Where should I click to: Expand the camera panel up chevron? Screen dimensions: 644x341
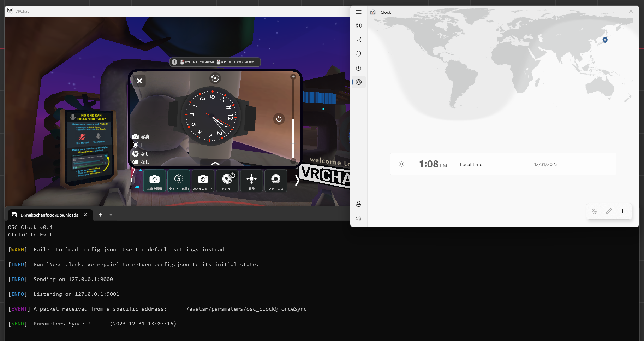point(215,163)
